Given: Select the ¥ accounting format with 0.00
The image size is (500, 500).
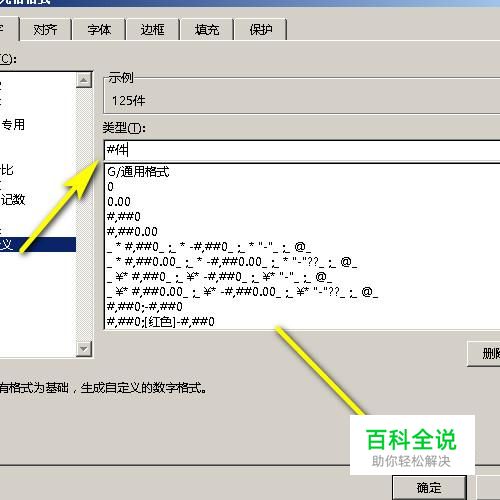Looking at the screenshot, I should 302,292.
